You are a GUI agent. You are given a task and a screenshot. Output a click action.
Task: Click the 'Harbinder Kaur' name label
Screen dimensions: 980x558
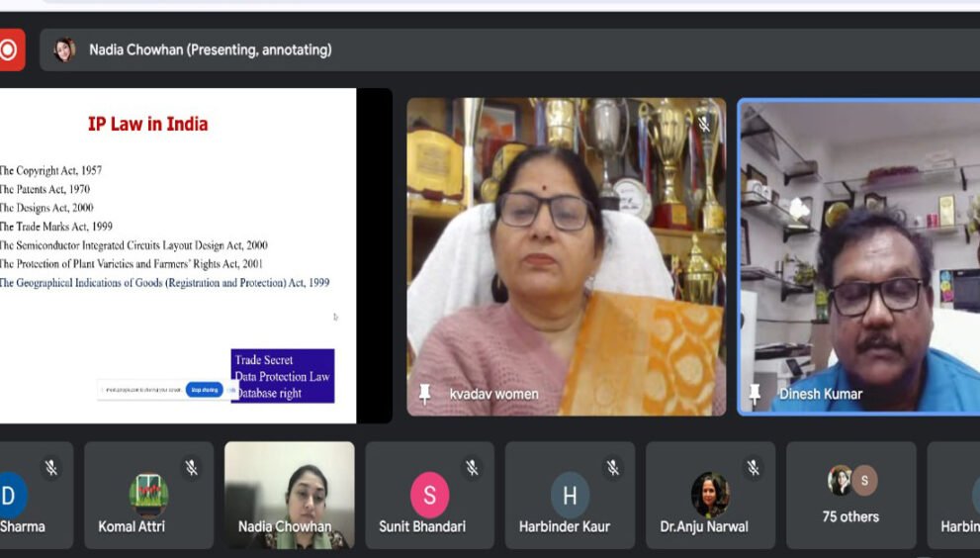pos(565,526)
